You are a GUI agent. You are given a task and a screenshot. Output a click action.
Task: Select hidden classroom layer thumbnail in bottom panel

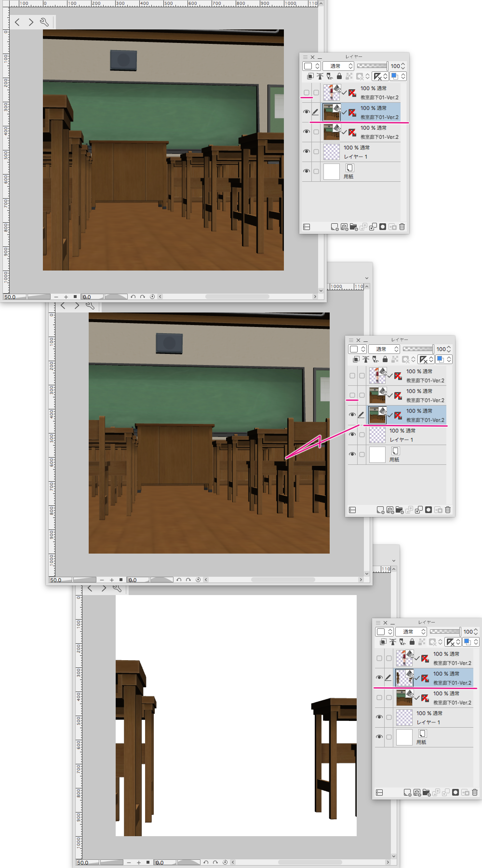click(405, 698)
